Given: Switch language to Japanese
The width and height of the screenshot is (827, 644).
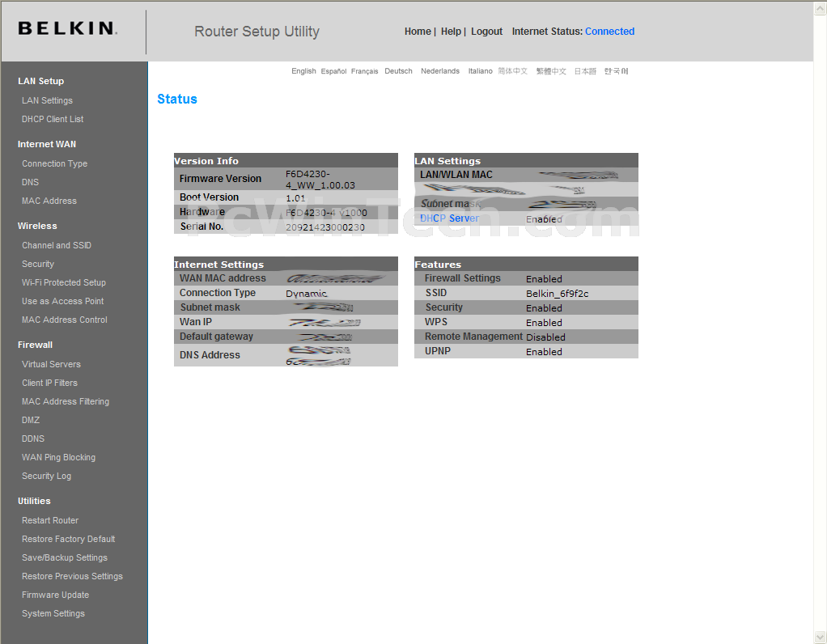Looking at the screenshot, I should coord(585,71).
